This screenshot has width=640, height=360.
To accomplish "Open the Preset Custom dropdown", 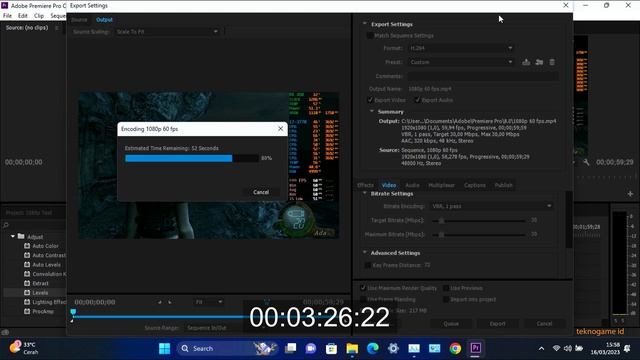I will coord(460,62).
